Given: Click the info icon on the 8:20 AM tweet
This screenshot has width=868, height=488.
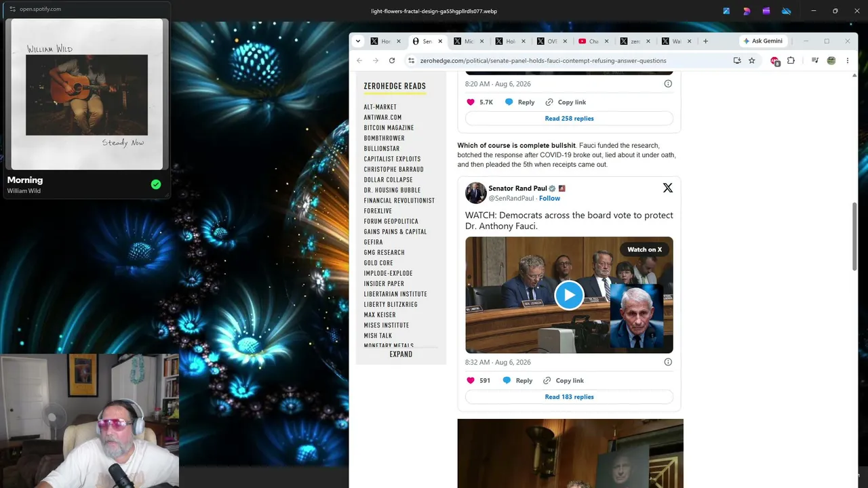Looking at the screenshot, I should [668, 84].
